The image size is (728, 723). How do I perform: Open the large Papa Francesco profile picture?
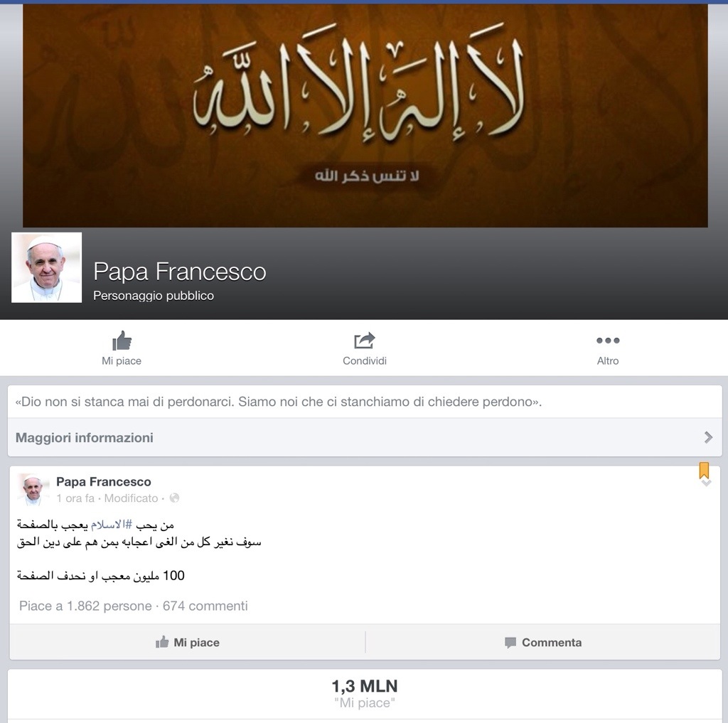coord(46,267)
